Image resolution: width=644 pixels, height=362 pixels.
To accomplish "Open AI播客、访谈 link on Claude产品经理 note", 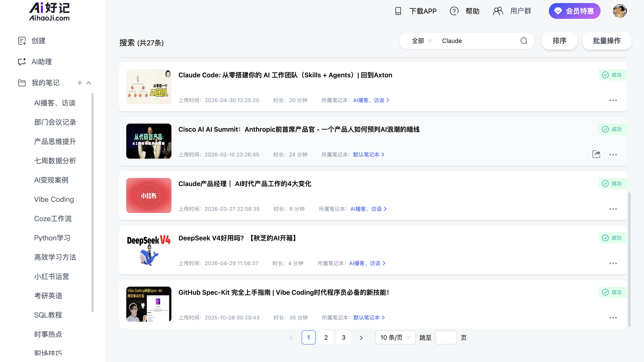I will point(368,209).
